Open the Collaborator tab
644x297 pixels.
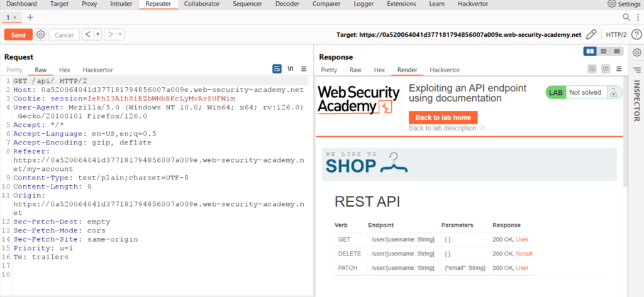tap(202, 4)
